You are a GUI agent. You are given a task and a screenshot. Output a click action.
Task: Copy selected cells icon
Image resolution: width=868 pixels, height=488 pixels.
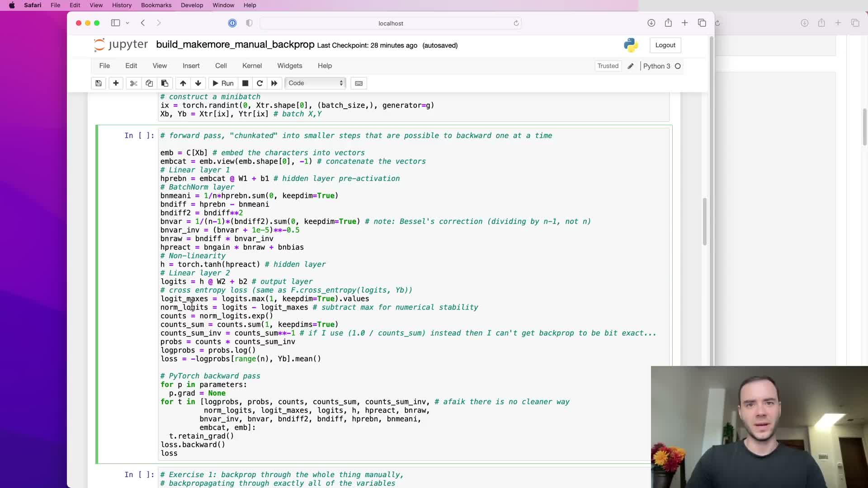pyautogui.click(x=149, y=83)
